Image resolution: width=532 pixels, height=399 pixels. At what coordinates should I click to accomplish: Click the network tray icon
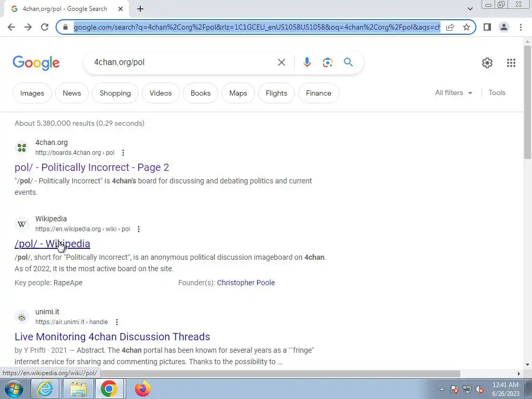(x=467, y=390)
